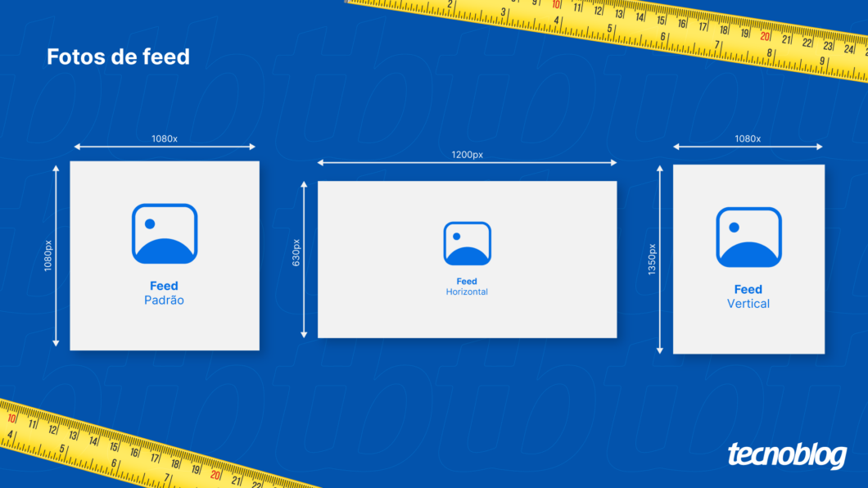Select the 'Fotos de feed' title
The image size is (868, 488).
(118, 56)
